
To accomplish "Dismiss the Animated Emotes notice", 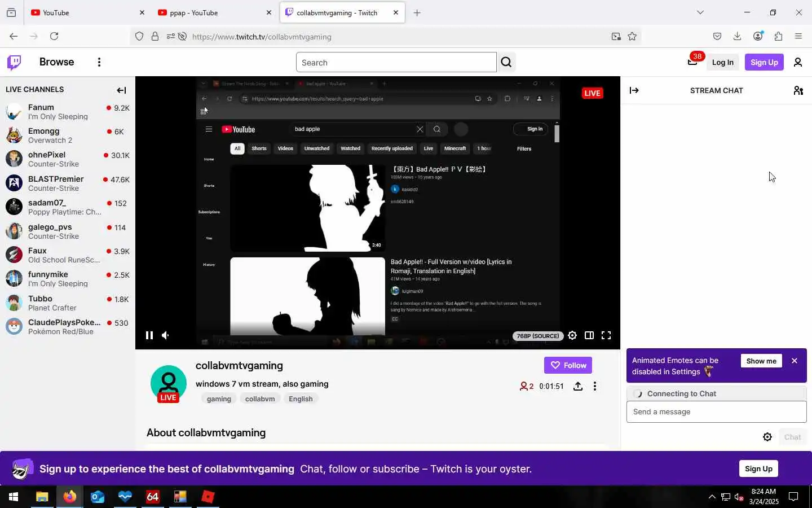I will pos(795,361).
